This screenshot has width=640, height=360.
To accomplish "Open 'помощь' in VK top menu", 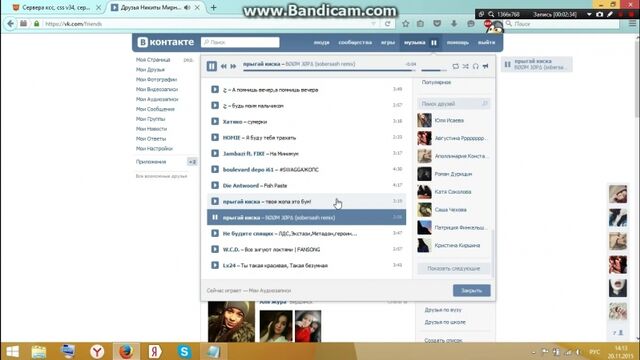I will point(458,42).
